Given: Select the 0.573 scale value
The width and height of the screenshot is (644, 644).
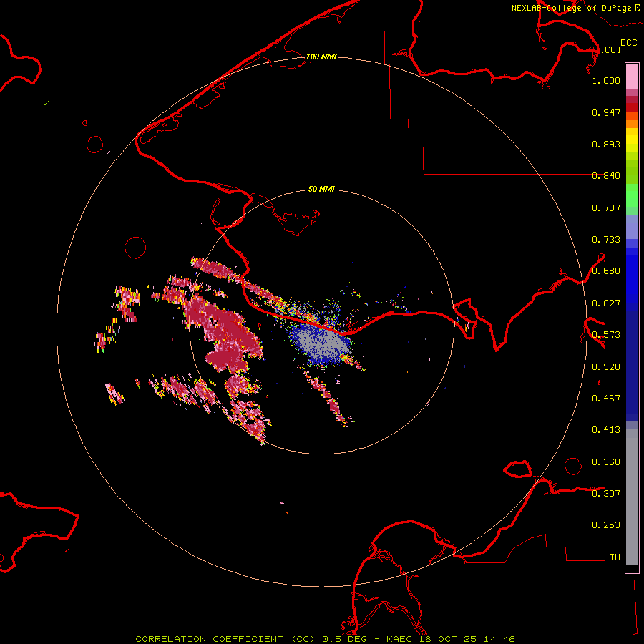Looking at the screenshot, I should pos(606,335).
